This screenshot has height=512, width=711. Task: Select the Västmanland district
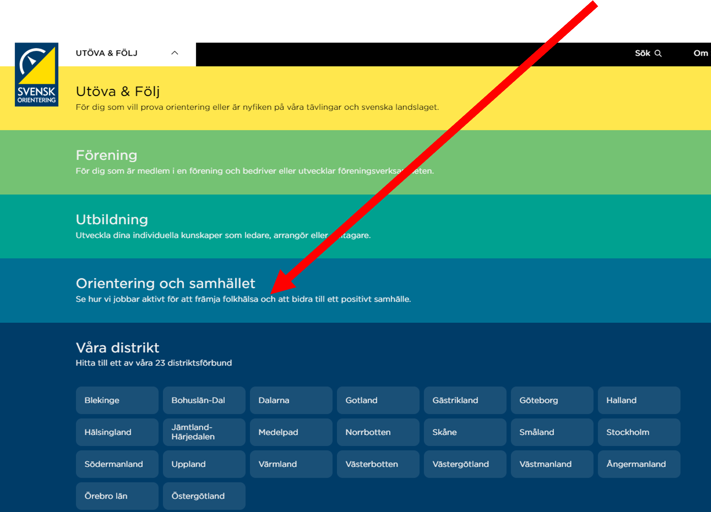[x=552, y=464]
